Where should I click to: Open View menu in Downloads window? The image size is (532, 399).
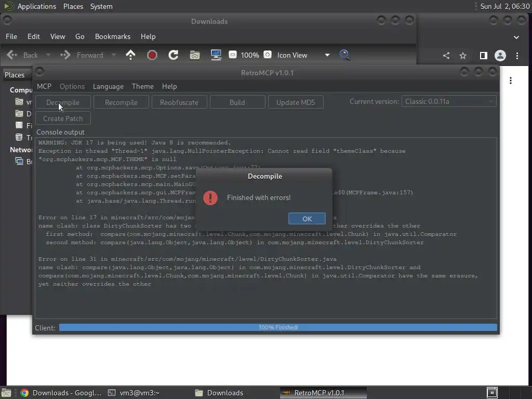click(58, 36)
